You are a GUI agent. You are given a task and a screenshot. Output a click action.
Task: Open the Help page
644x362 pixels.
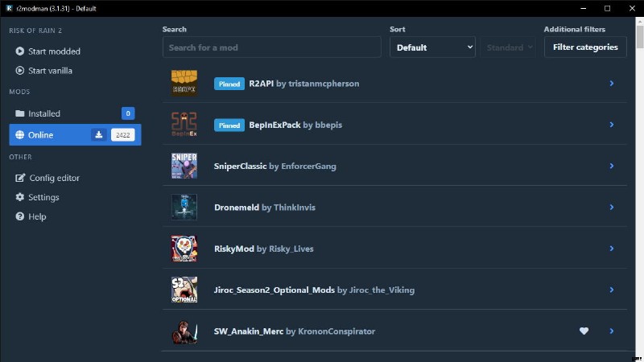coord(75,216)
